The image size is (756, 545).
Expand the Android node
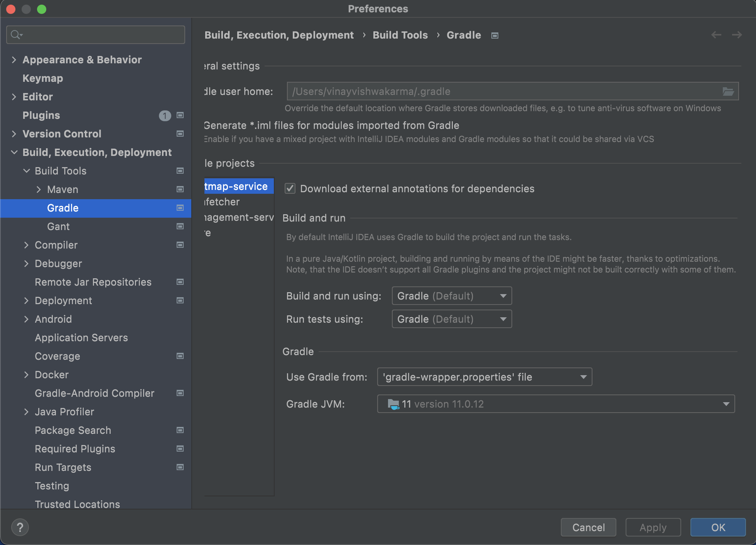26,319
